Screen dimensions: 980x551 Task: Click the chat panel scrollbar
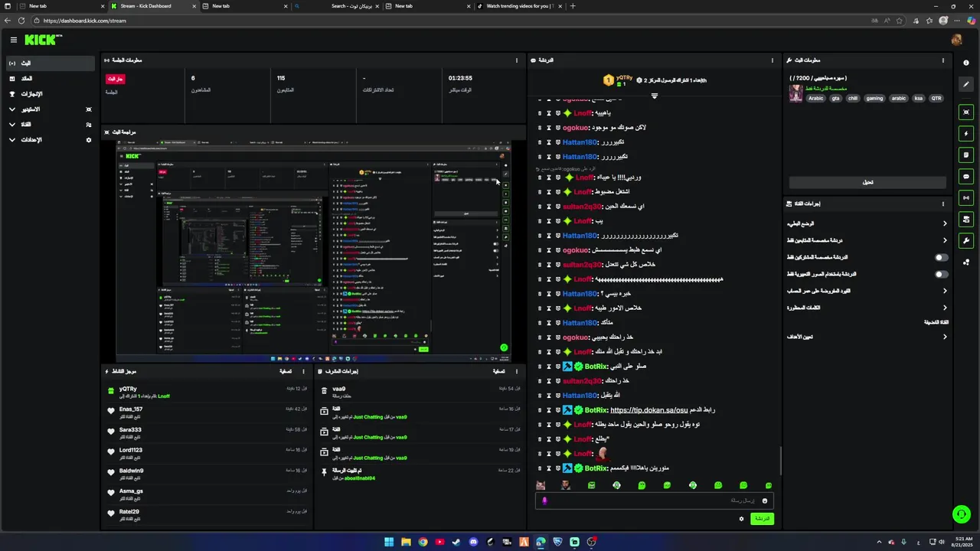tap(780, 461)
